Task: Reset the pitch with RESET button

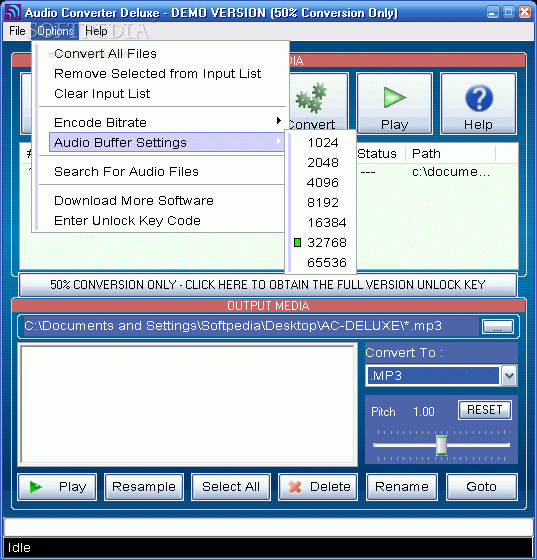Action: (485, 410)
